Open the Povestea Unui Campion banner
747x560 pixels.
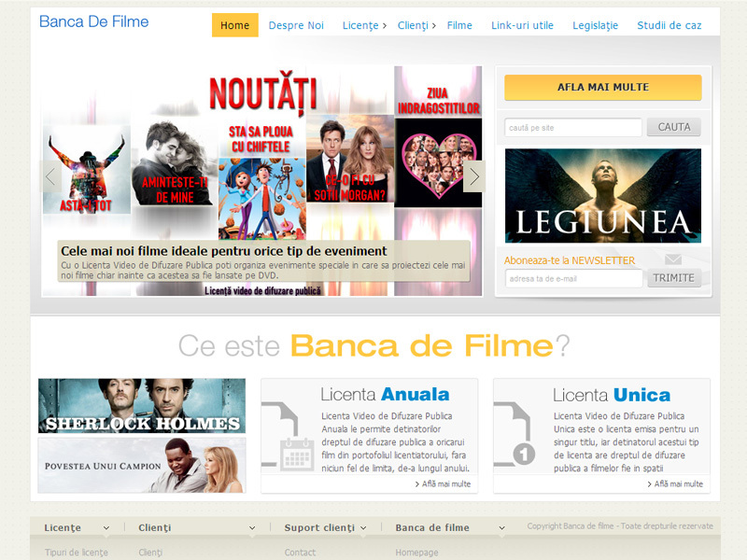(142, 465)
